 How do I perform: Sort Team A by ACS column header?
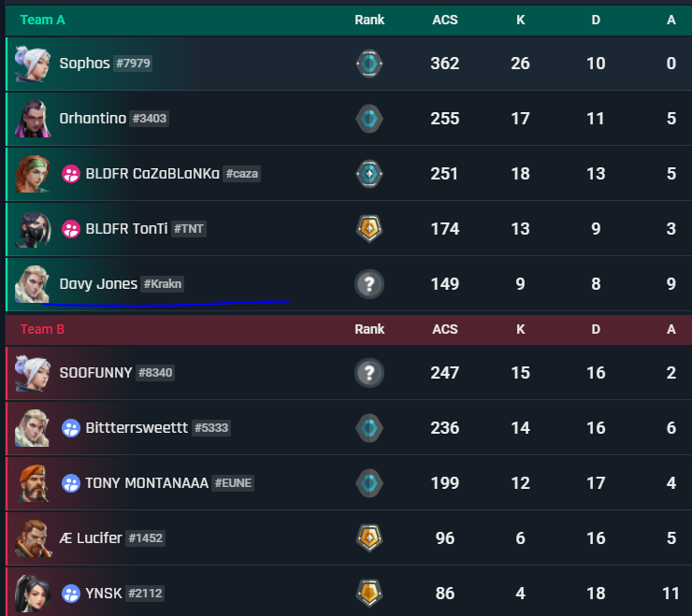tap(445, 20)
